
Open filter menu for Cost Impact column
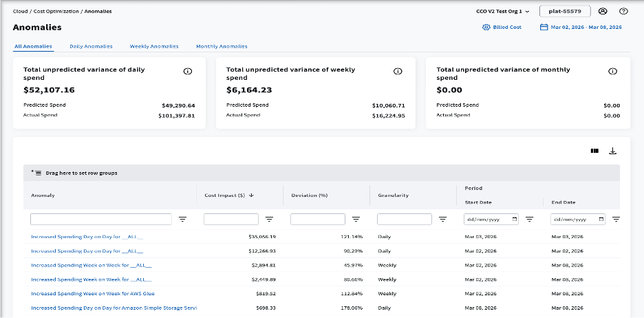[x=269, y=220]
